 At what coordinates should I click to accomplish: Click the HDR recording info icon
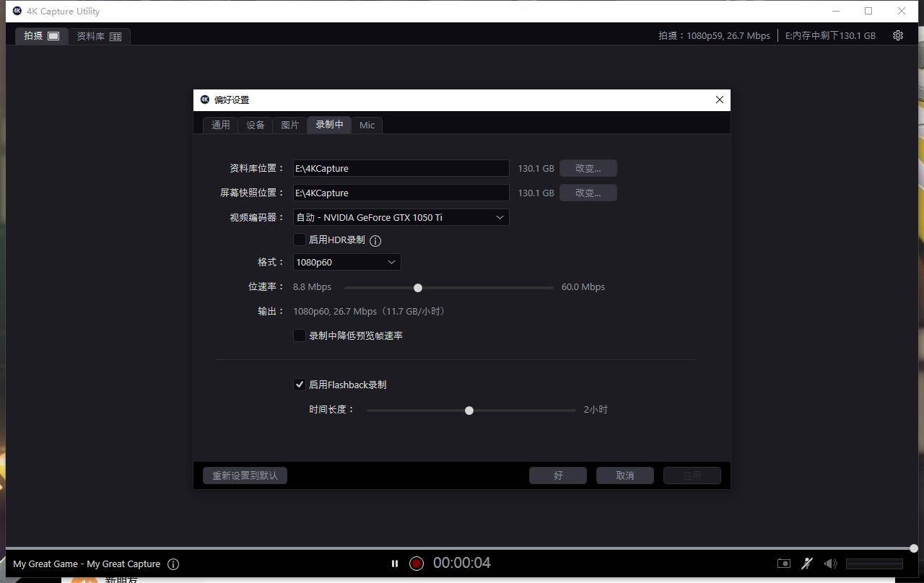coord(375,240)
